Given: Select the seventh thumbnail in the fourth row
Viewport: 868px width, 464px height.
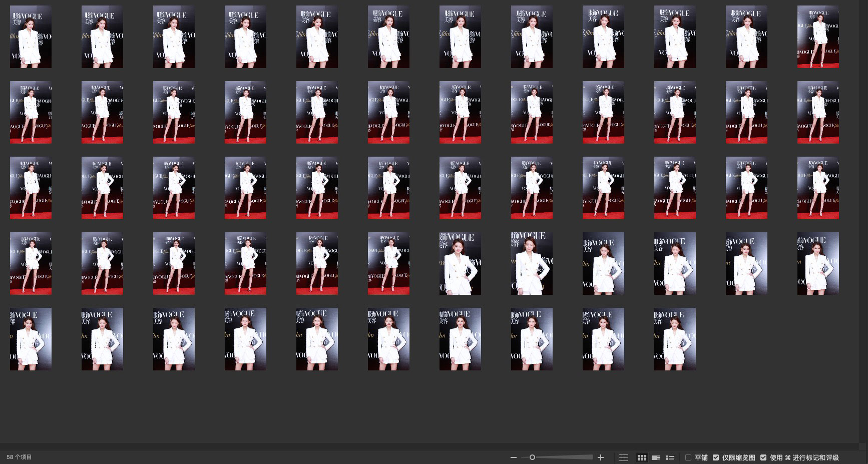Looking at the screenshot, I should 460,263.
